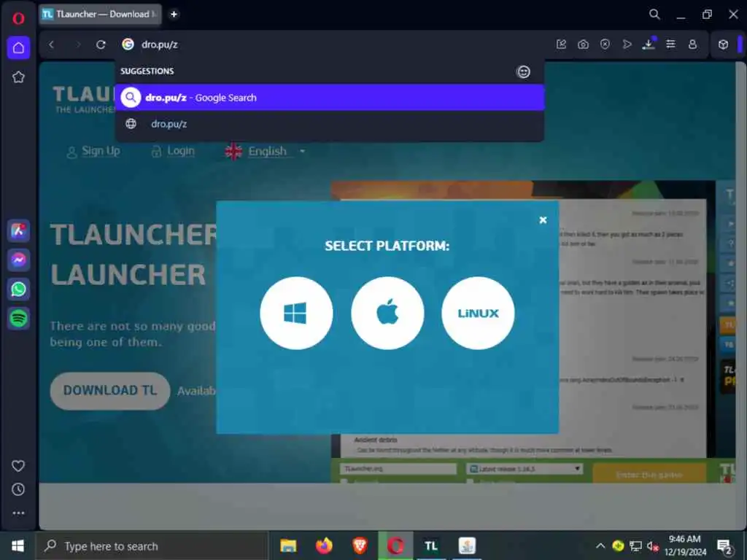The height and width of the screenshot is (560, 747).
Task: Select the Apple macOS platform
Action: [x=387, y=313]
